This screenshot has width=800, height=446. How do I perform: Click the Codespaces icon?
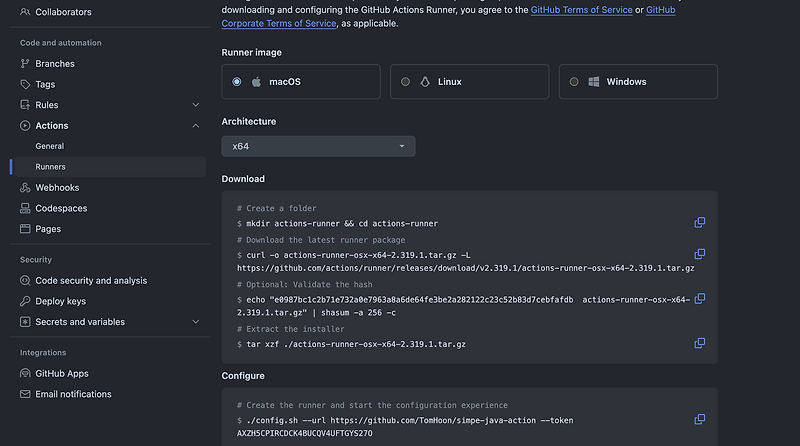point(25,208)
